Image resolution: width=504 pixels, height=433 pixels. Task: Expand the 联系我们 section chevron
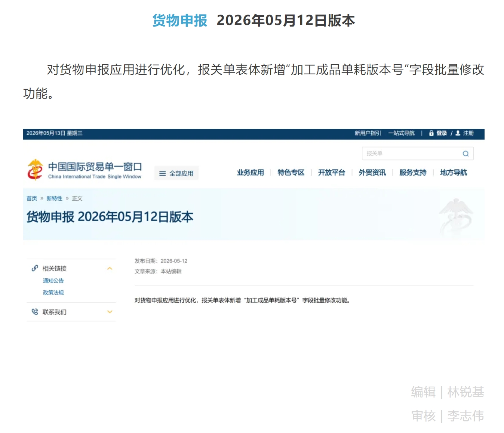[x=110, y=312]
